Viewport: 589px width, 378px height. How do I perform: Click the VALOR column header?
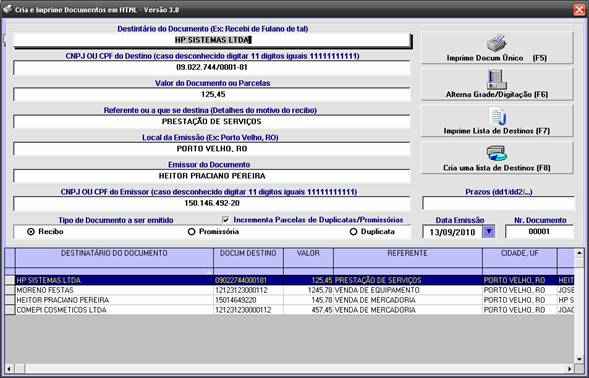[x=308, y=257]
